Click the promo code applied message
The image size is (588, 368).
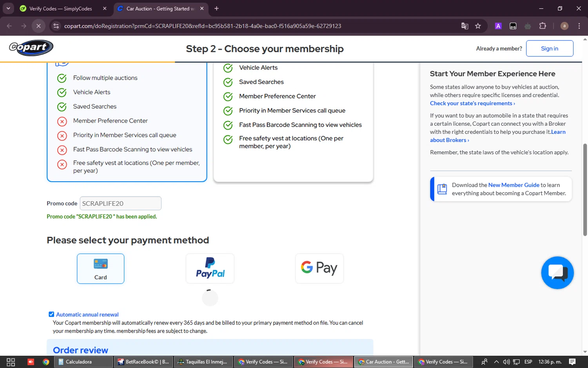coord(102,217)
